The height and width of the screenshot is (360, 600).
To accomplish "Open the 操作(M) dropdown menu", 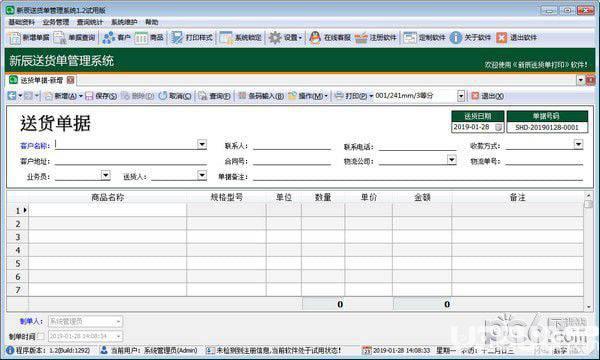I will tap(308, 96).
